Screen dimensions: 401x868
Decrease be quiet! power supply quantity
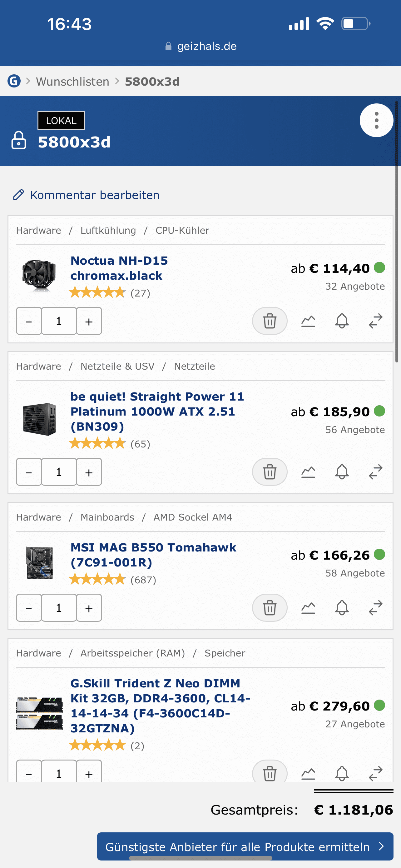29,472
